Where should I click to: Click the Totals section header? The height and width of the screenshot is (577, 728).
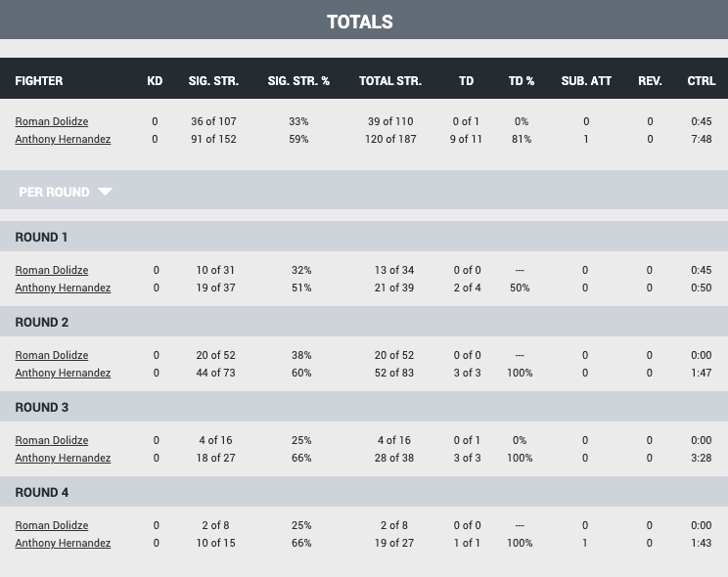pyautogui.click(x=360, y=22)
